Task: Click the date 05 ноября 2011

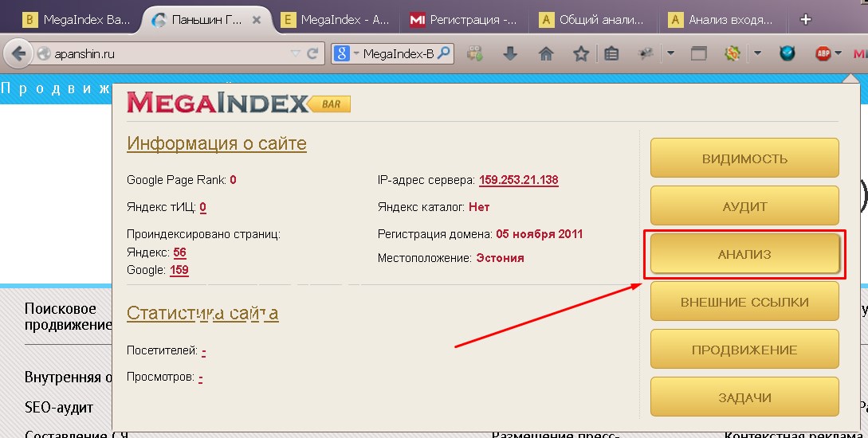Action: coord(539,234)
